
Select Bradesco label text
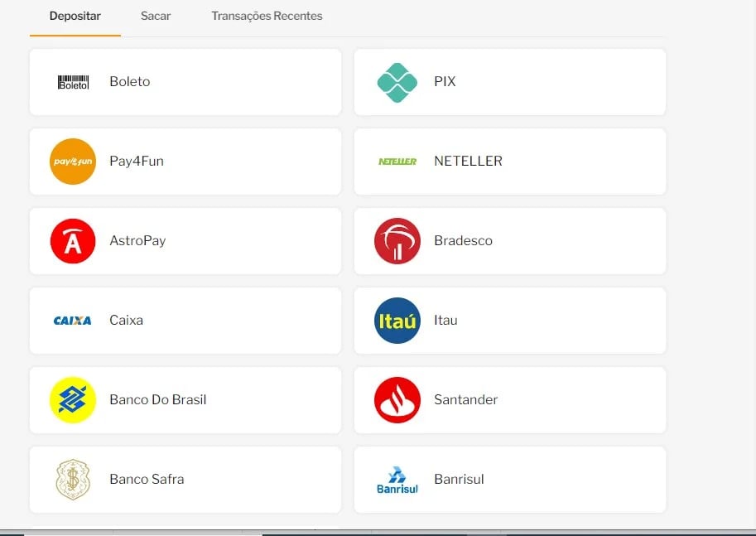464,241
